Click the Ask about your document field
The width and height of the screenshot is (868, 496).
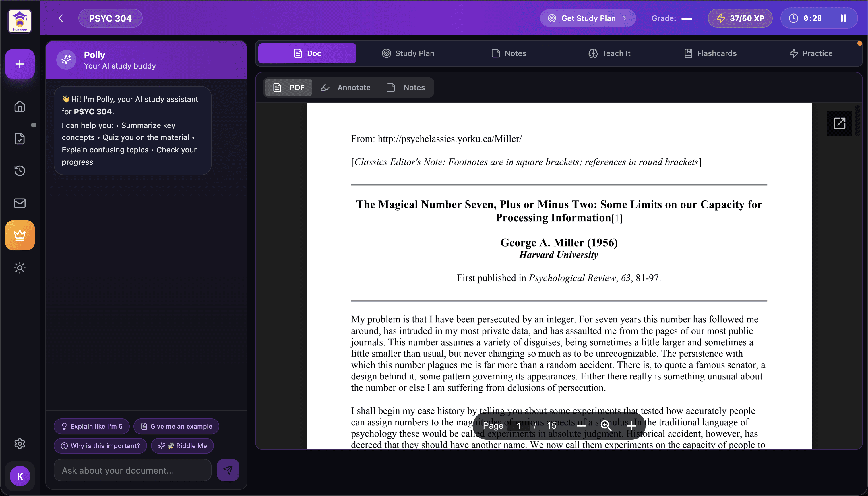(x=133, y=470)
